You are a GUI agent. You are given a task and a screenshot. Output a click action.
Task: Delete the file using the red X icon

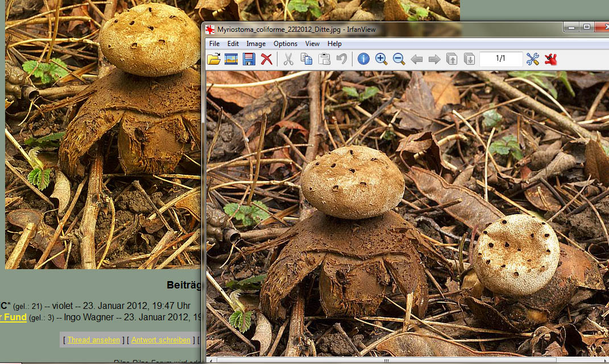pyautogui.click(x=267, y=59)
